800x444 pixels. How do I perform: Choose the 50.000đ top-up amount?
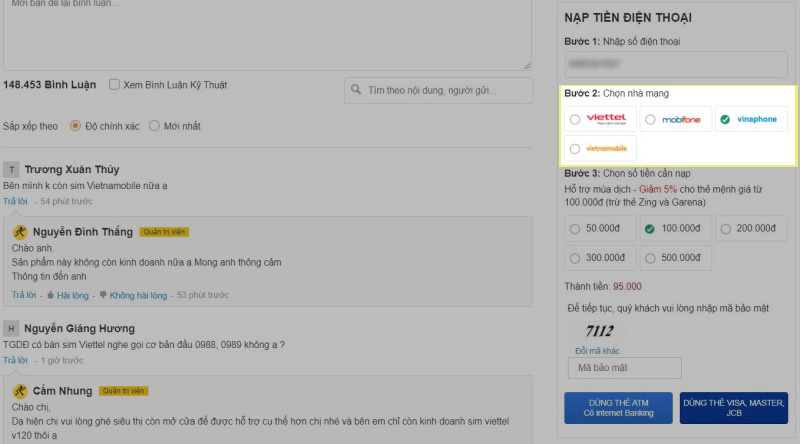(601, 228)
